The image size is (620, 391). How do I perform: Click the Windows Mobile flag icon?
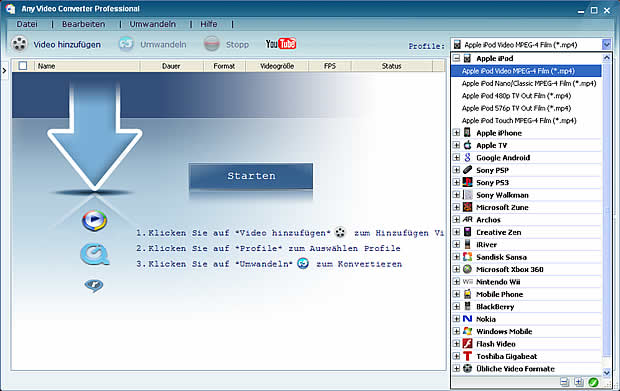click(467, 331)
